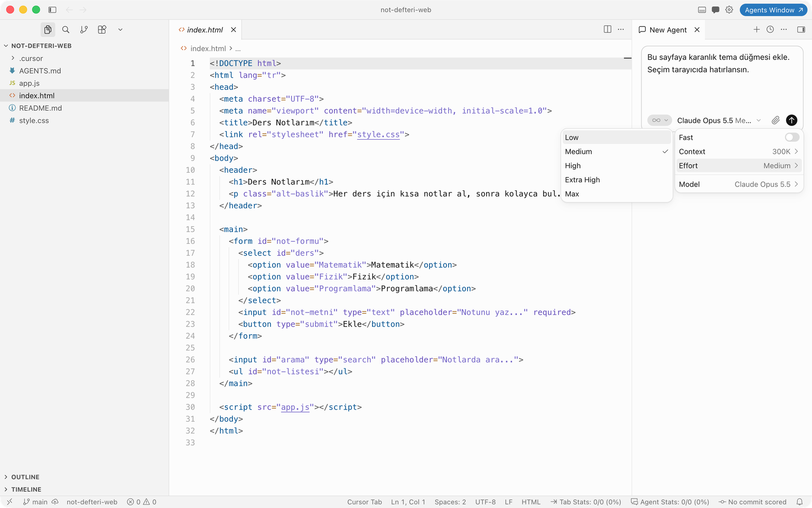
Task: Open the Claude Opus 5.5 model picker
Action: (x=719, y=120)
